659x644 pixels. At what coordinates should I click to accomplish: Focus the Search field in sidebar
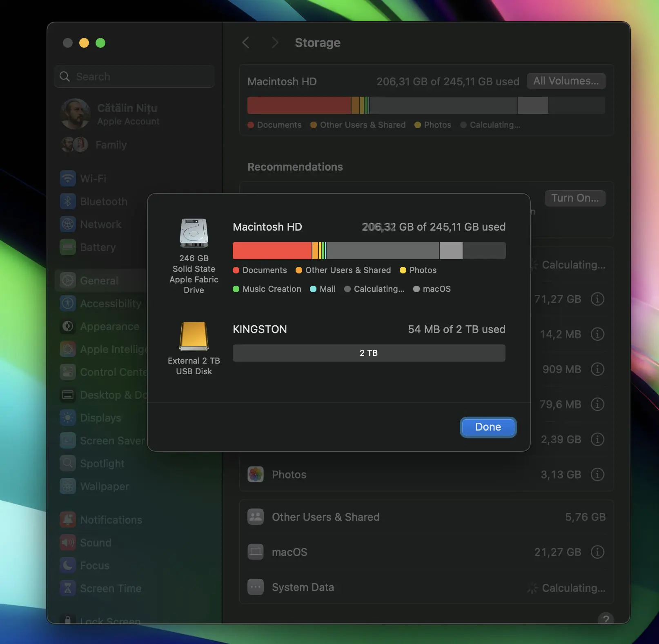[134, 76]
